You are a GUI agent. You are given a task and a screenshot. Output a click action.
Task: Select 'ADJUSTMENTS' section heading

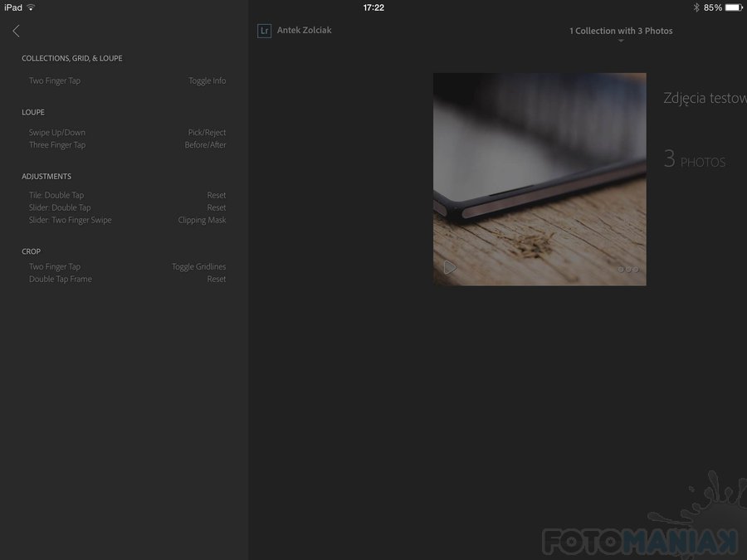pos(46,176)
